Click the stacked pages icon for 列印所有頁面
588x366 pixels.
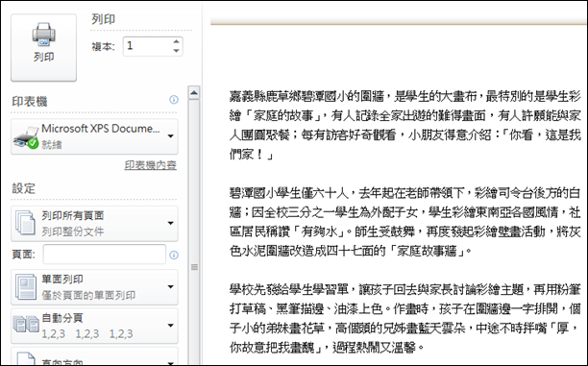coord(25,223)
